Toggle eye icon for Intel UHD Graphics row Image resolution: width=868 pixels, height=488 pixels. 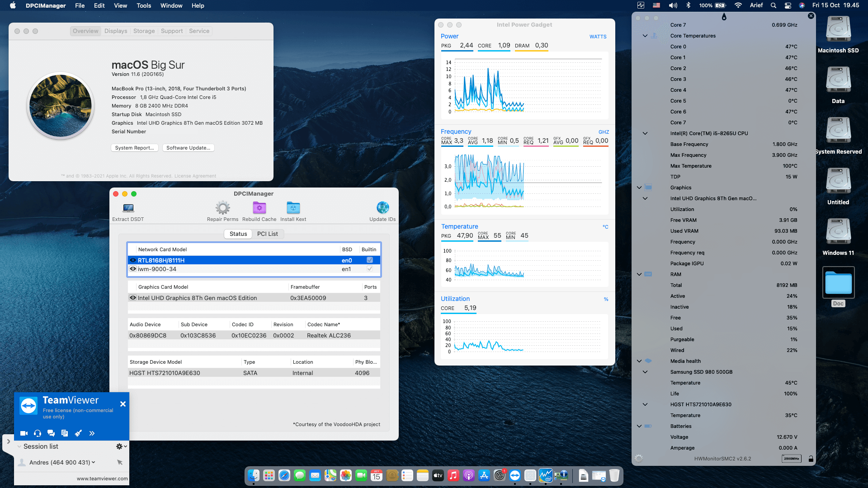click(x=133, y=298)
